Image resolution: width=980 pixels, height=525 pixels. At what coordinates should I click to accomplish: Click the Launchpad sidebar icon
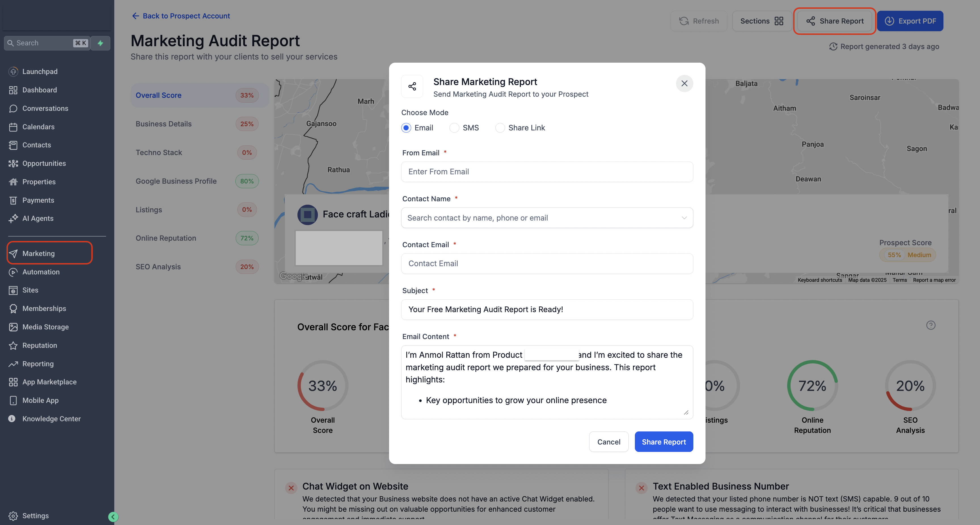tap(13, 71)
